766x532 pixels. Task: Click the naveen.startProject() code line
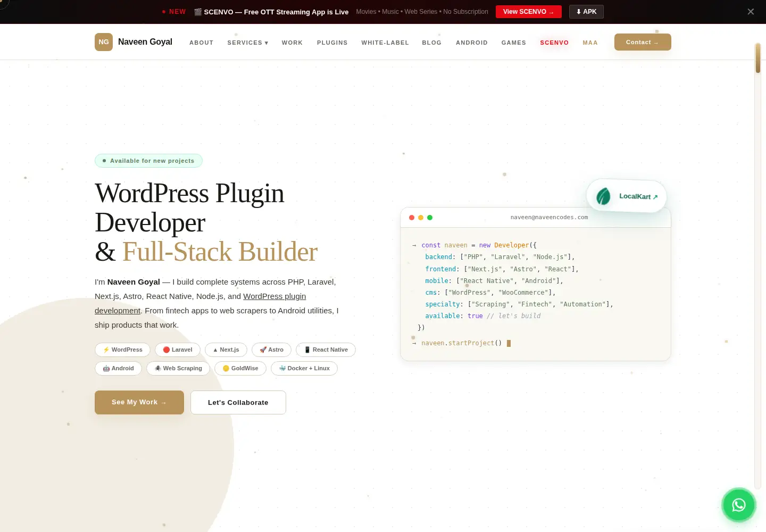[x=461, y=343]
